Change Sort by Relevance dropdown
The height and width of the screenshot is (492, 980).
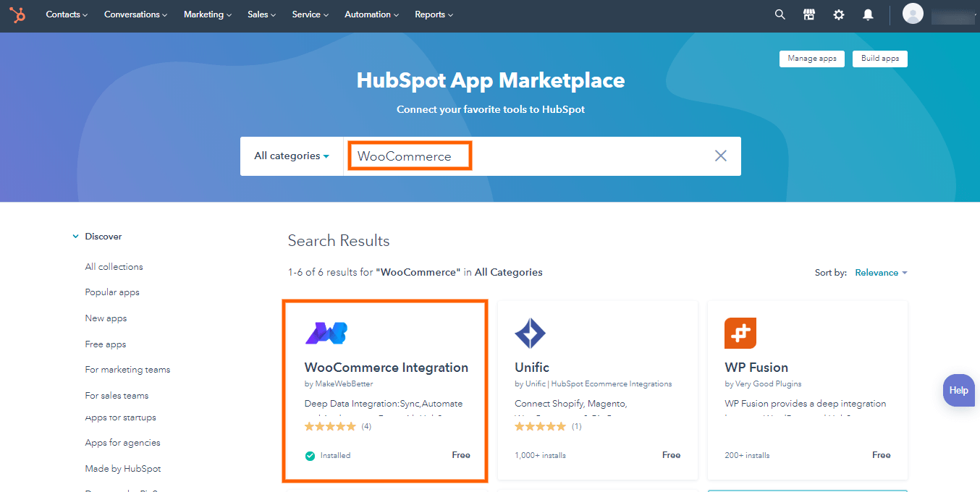click(x=881, y=273)
